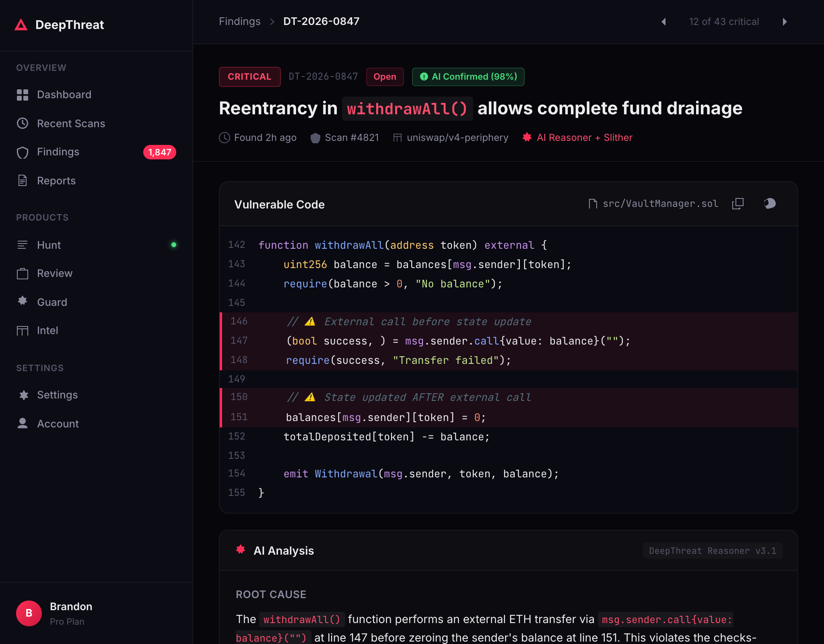Open the Intel product
The height and width of the screenshot is (644, 824).
point(47,330)
